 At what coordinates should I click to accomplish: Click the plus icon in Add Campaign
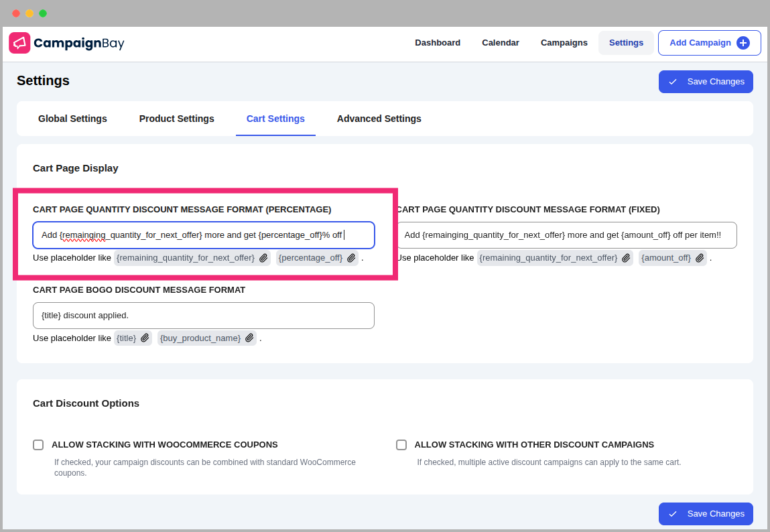coord(743,43)
